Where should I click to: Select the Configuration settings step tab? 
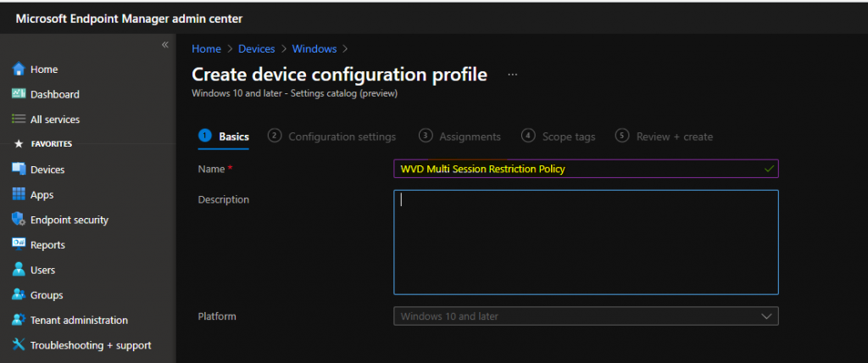332,137
